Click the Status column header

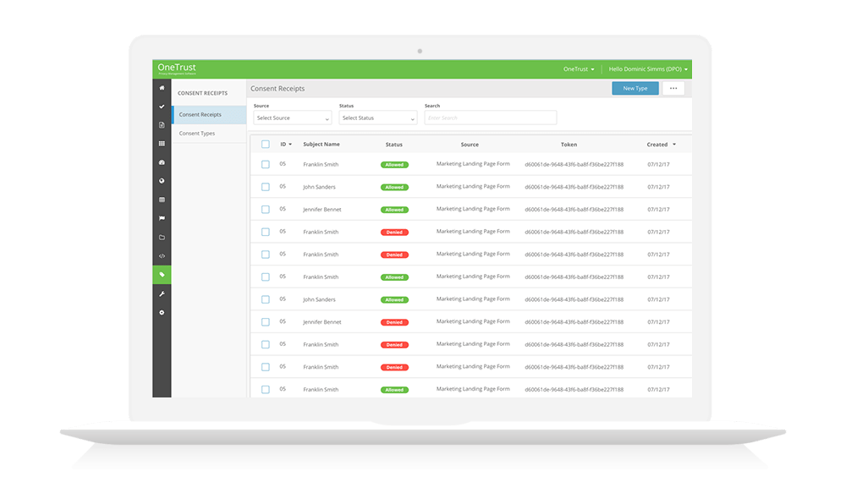point(394,145)
